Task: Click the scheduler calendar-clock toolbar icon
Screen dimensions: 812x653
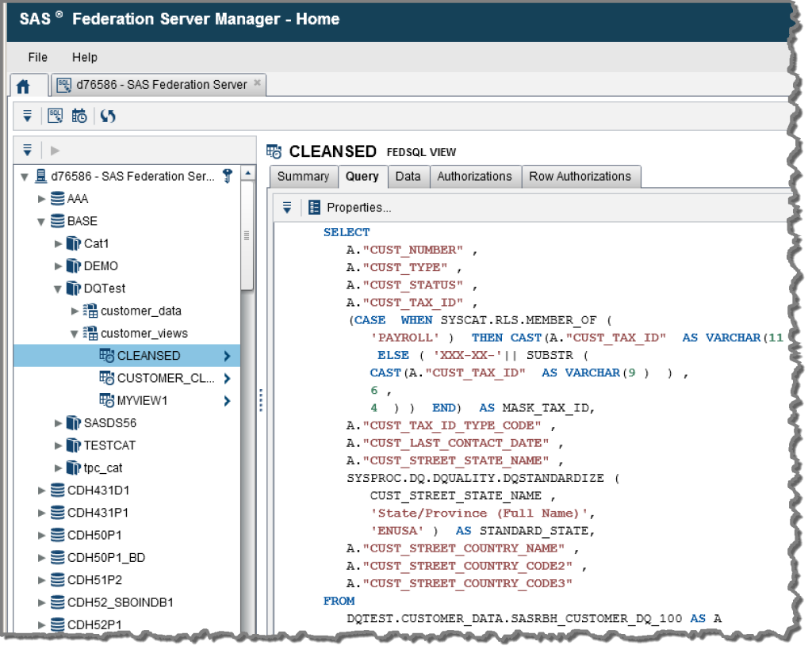Action: [80, 116]
